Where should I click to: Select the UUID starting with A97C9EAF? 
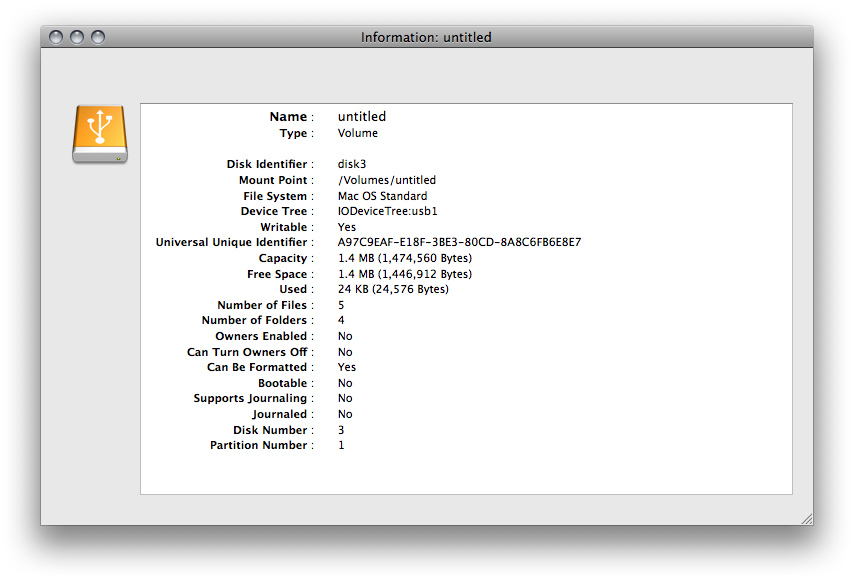(459, 242)
